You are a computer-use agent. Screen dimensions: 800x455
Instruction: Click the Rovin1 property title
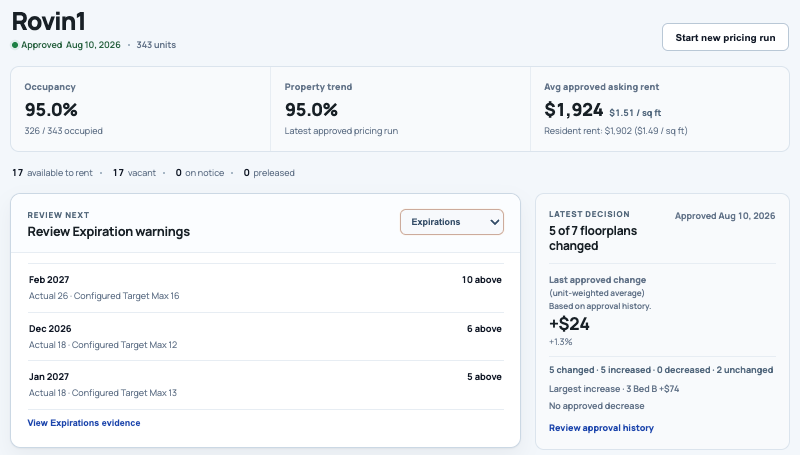point(48,21)
